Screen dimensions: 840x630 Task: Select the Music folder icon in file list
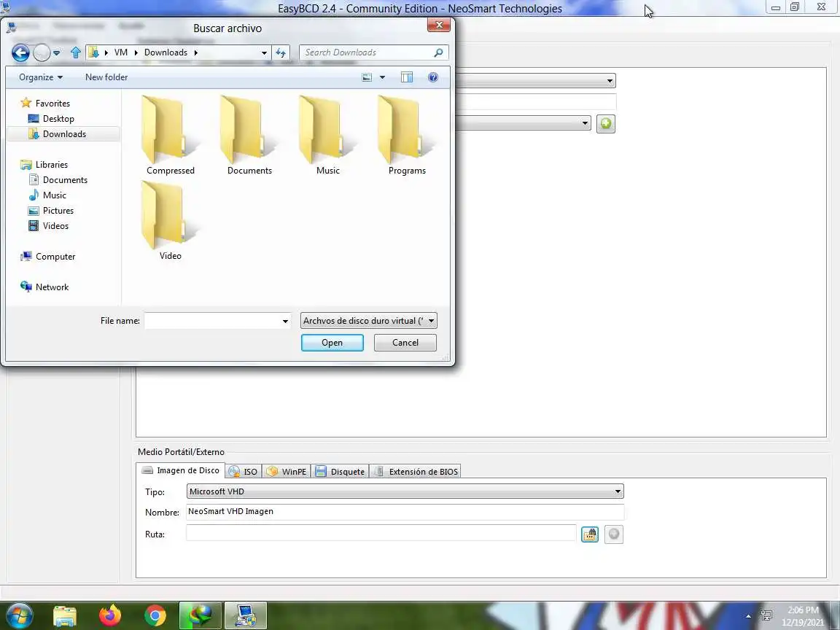pos(328,135)
